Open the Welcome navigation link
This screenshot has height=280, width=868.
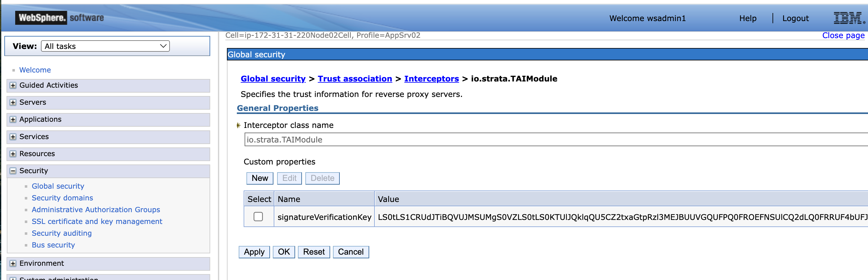tap(35, 70)
